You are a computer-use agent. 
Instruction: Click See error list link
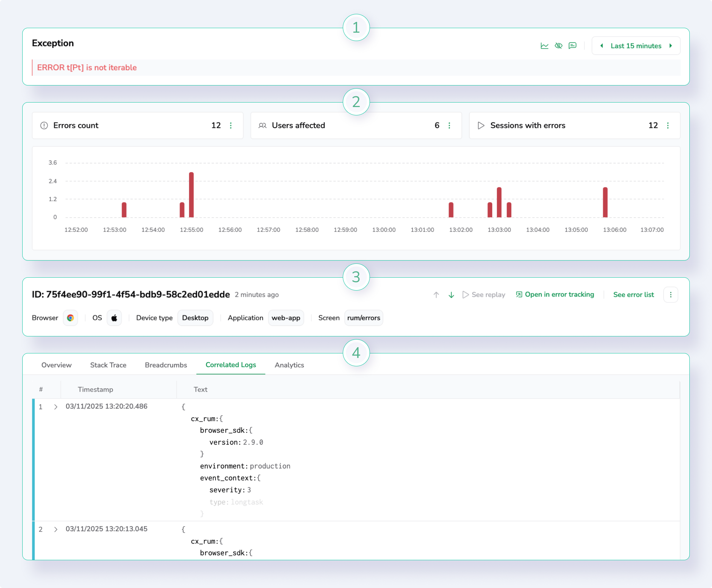click(x=633, y=295)
